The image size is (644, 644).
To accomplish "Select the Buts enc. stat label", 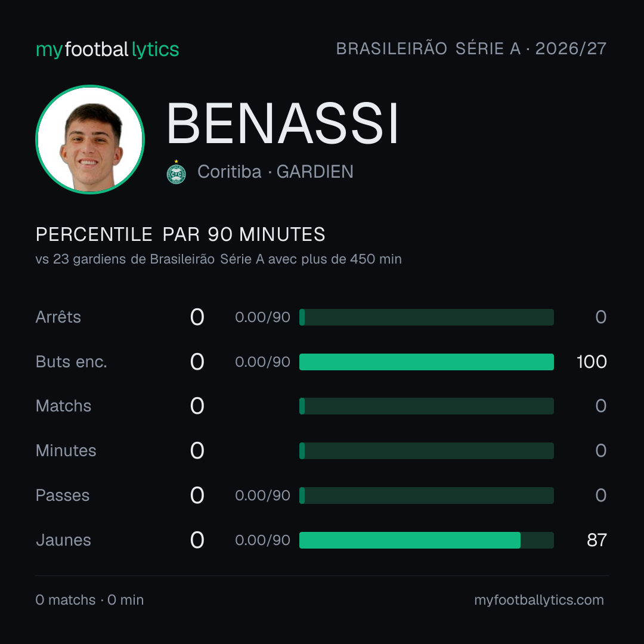I will (x=72, y=362).
